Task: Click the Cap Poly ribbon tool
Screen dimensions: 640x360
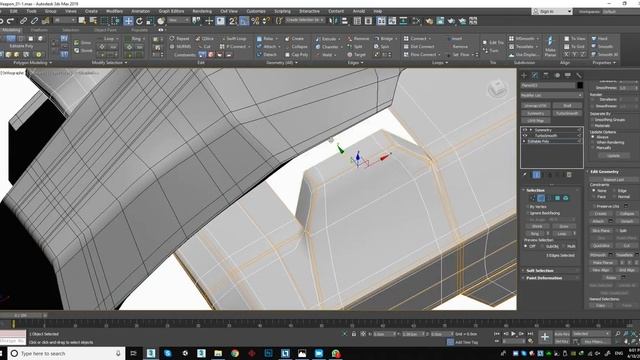Action: click(x=296, y=55)
